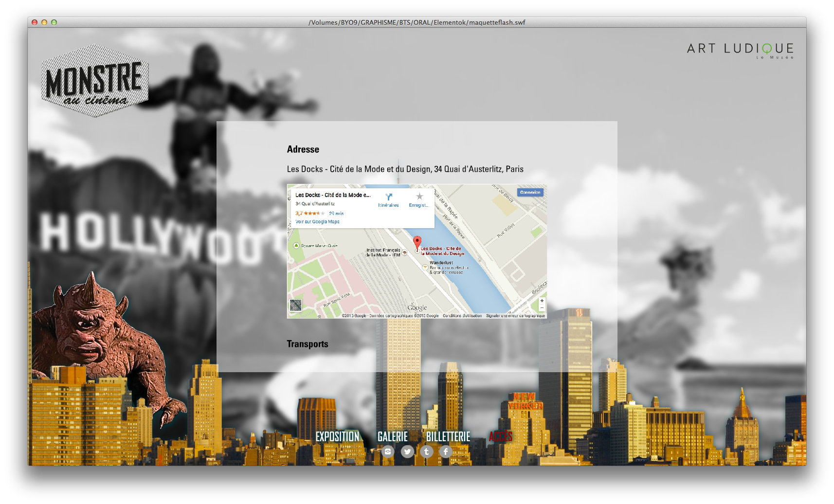Zoom the window with green button
This screenshot has width=834, height=504.
(54, 22)
